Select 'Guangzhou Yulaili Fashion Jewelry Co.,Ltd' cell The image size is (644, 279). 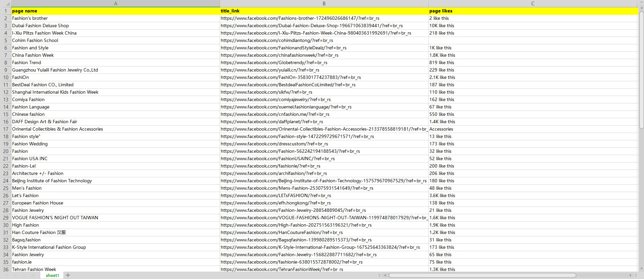pyautogui.click(x=115, y=70)
